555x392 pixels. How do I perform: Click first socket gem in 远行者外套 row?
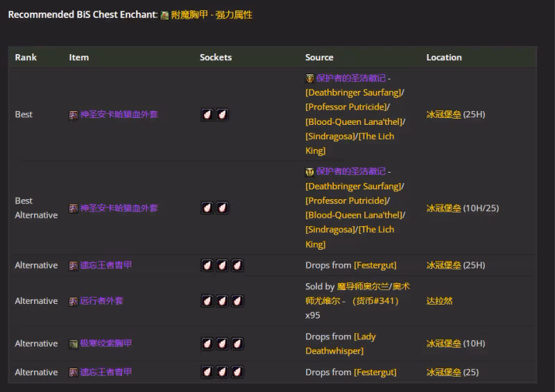(x=207, y=301)
